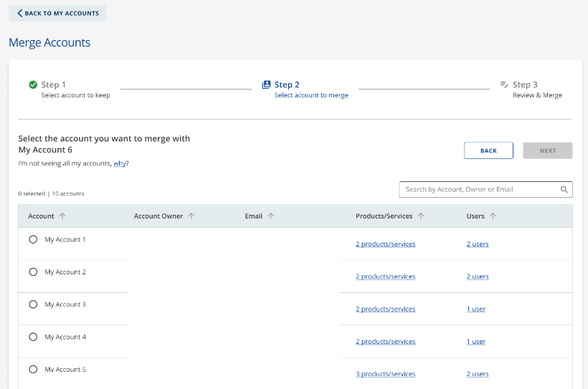Click the search magnifier icon
588x389 pixels.
[564, 190]
